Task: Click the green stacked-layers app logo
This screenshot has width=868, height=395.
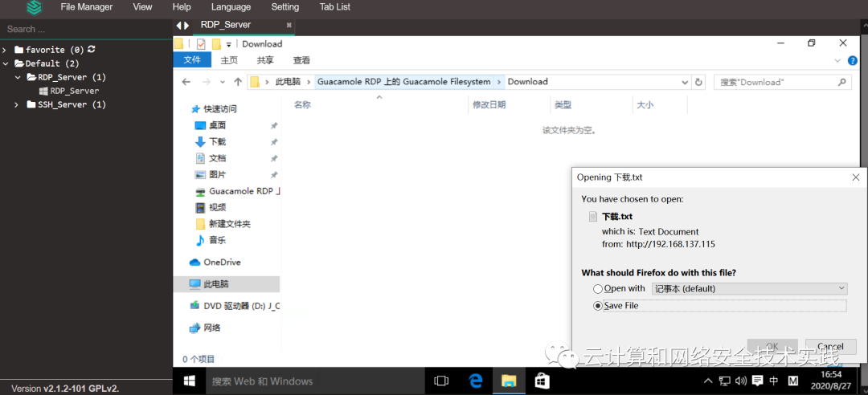Action: click(x=35, y=7)
